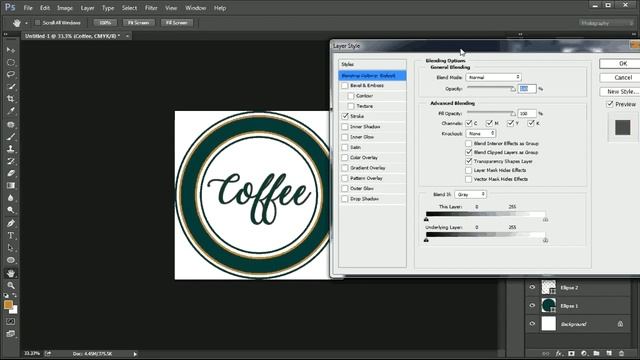Uncheck the Stroke style checkbox
640x360 pixels.
click(345, 116)
